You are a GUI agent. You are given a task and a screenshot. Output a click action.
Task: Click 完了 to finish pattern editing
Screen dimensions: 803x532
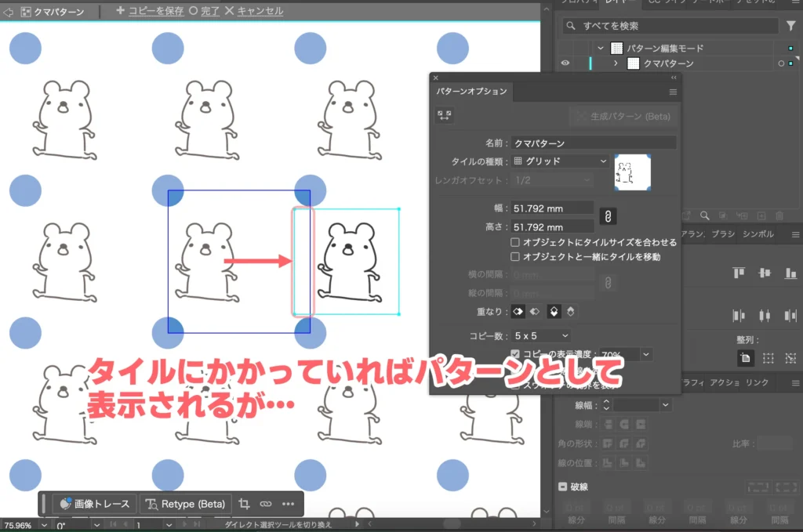[x=209, y=12]
